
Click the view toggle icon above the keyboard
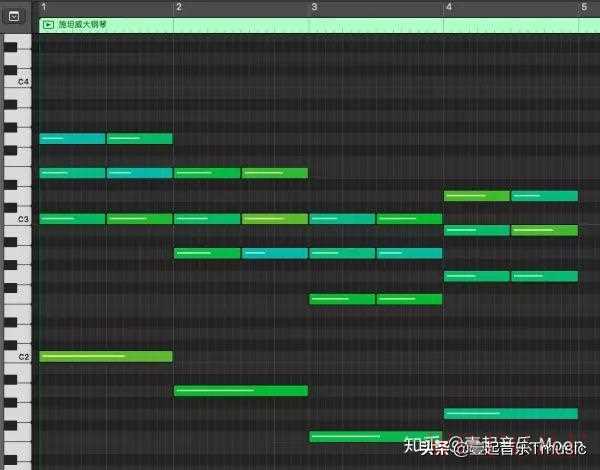pos(13,17)
